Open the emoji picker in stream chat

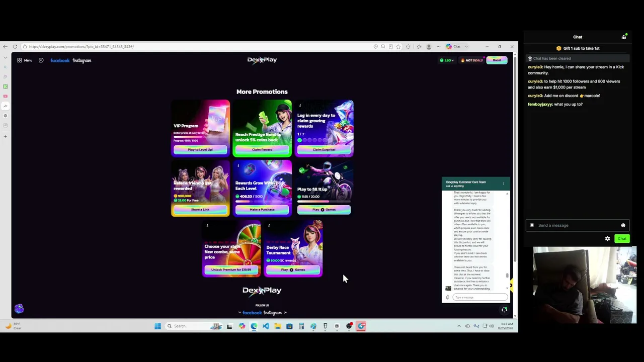click(x=623, y=225)
